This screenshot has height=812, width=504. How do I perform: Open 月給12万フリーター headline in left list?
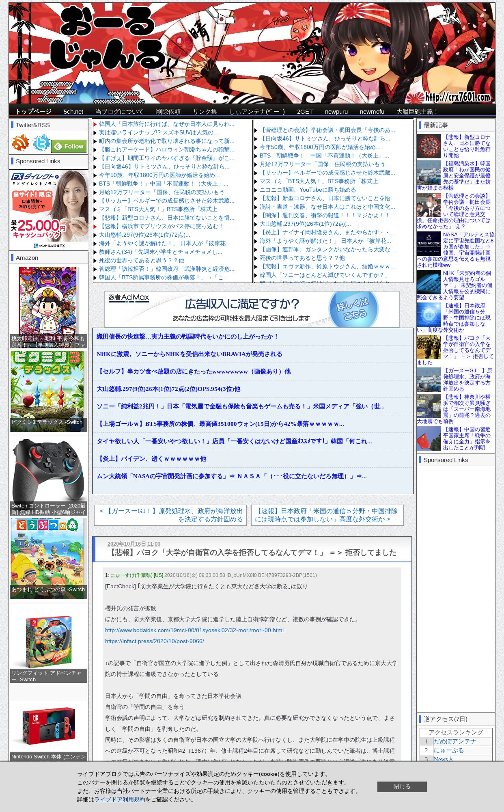pos(164,192)
